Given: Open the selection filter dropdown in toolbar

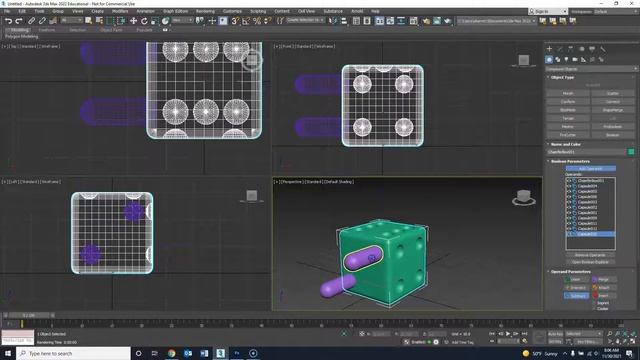Looking at the screenshot, I should (x=71, y=20).
